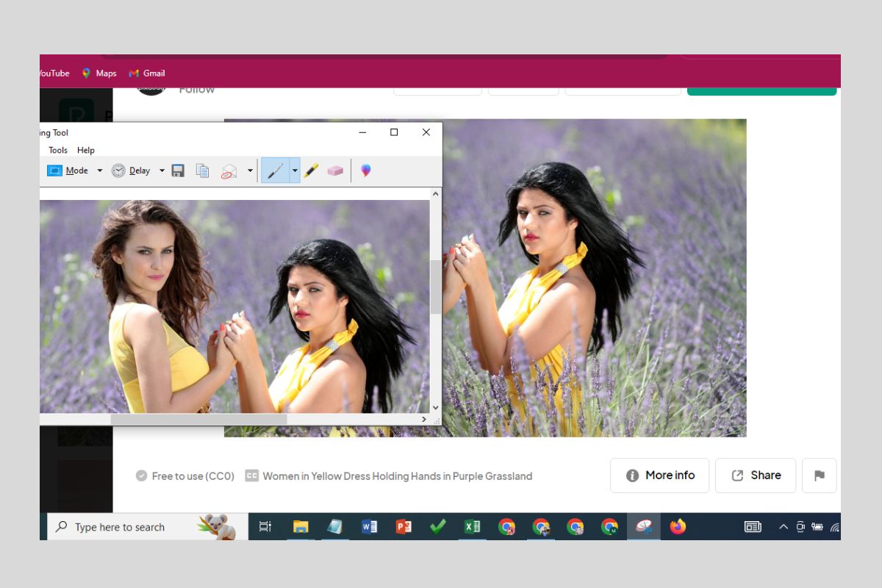Select the yellow Highlighter tool
This screenshot has width=882, height=588.
click(x=311, y=171)
